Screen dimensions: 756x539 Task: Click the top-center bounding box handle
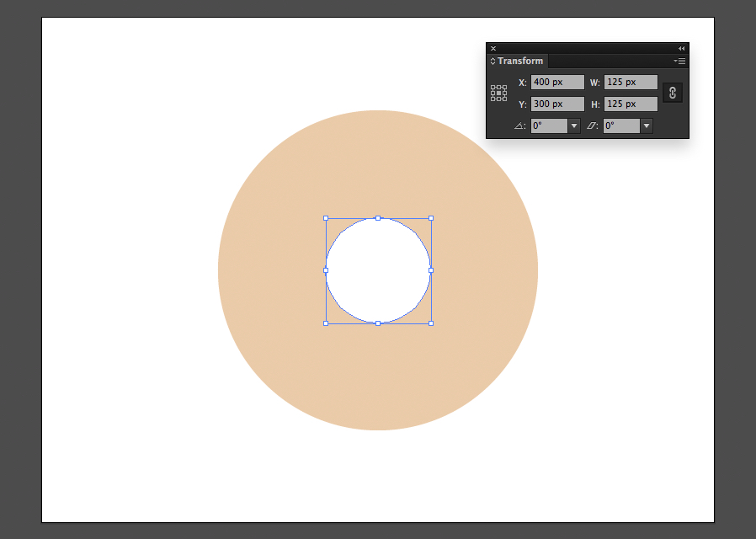(378, 218)
